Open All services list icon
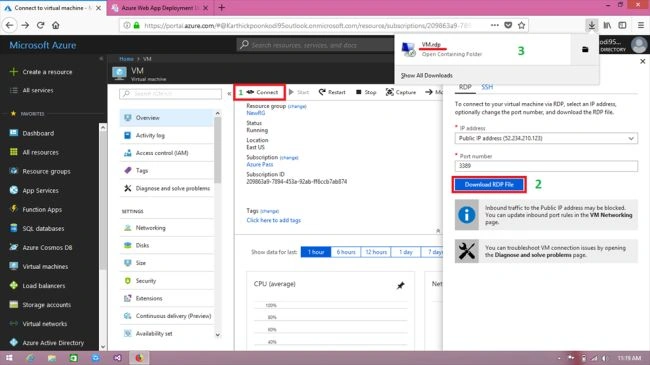 click(x=13, y=90)
